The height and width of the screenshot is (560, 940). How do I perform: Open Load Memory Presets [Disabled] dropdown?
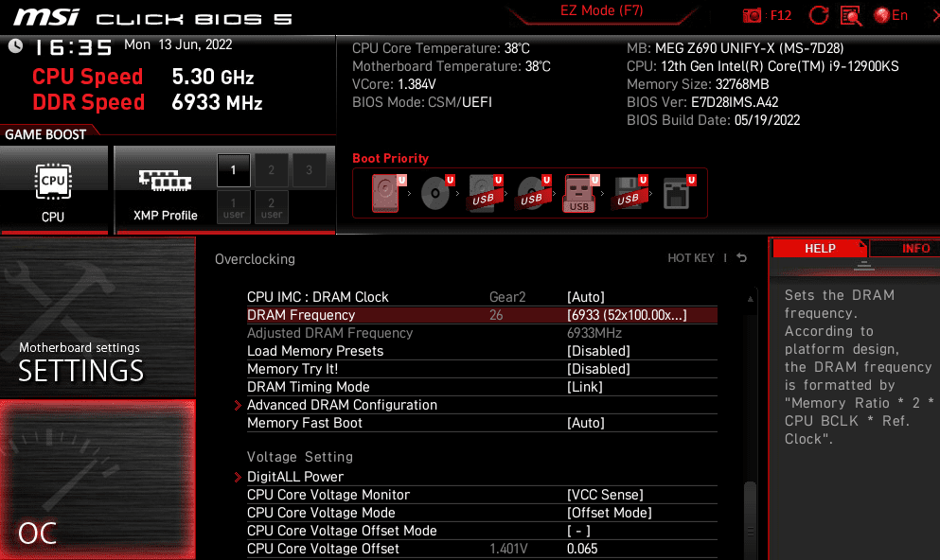pos(598,351)
